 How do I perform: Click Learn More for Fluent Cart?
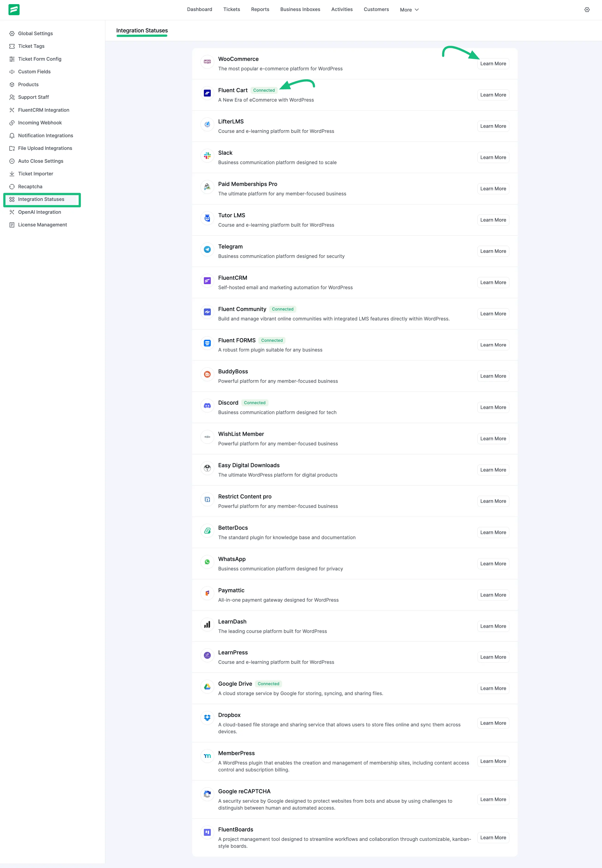(x=493, y=95)
